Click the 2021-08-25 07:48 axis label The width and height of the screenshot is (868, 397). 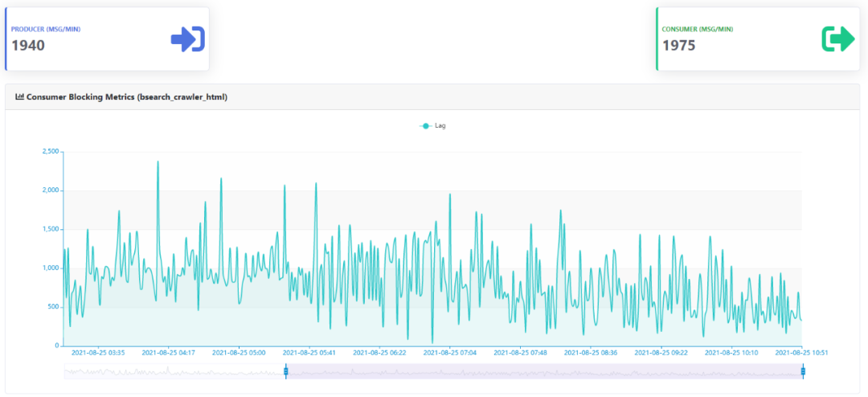point(520,352)
